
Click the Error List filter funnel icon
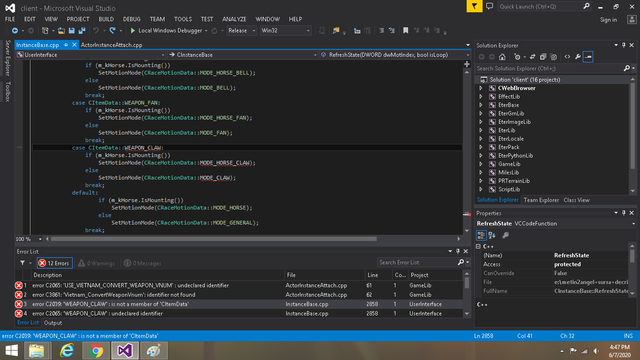point(22,263)
